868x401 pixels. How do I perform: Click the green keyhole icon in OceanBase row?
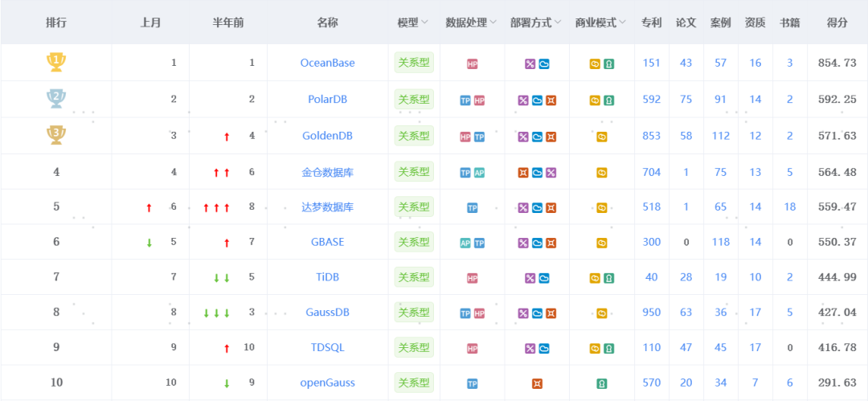click(608, 64)
